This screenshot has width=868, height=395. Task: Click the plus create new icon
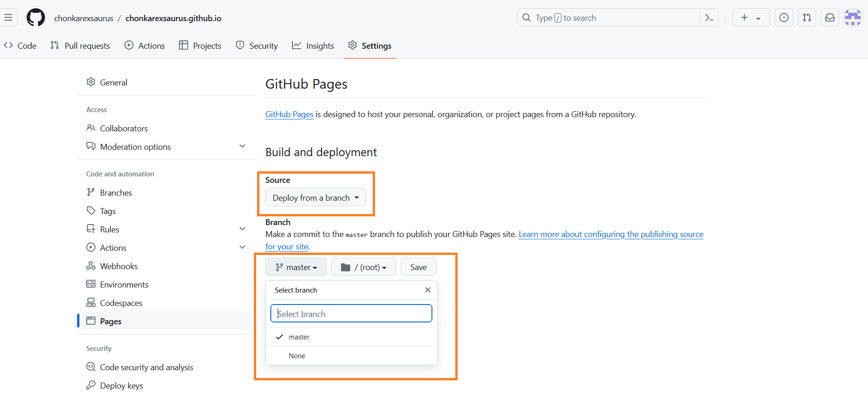click(745, 18)
